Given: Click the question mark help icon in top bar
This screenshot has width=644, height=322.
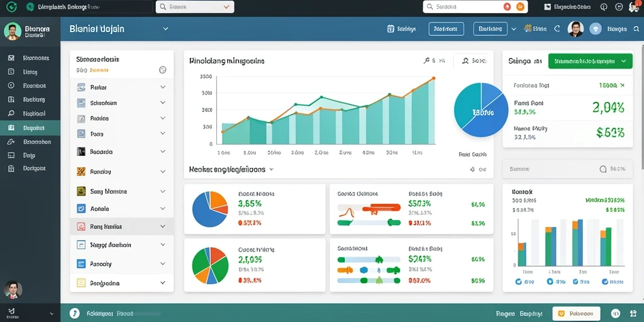Looking at the screenshot, I should click(x=604, y=6).
